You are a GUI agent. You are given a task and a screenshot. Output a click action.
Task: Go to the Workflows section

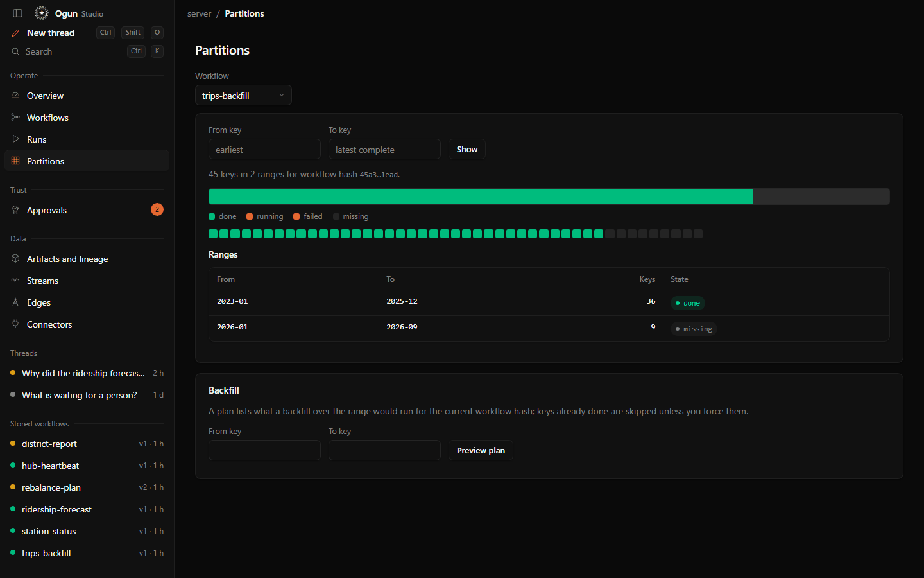coord(87,118)
